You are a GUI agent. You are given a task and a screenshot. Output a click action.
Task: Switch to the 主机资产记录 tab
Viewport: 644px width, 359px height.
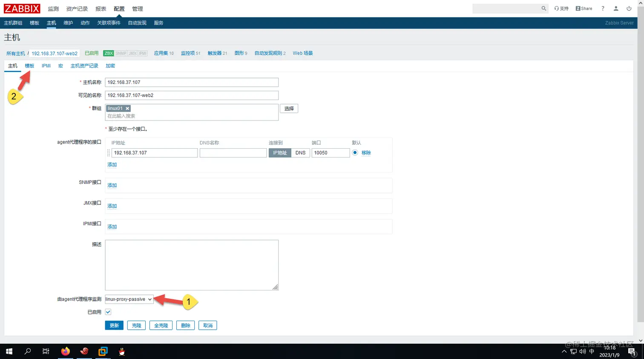84,66
